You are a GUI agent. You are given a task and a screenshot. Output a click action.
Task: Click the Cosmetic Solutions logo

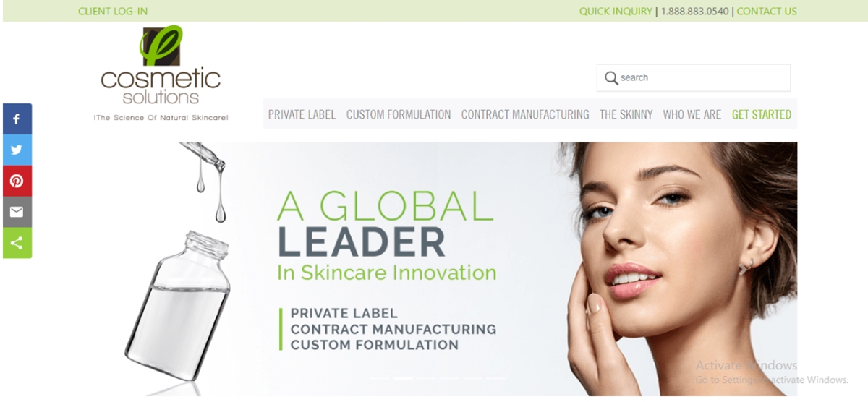161,74
